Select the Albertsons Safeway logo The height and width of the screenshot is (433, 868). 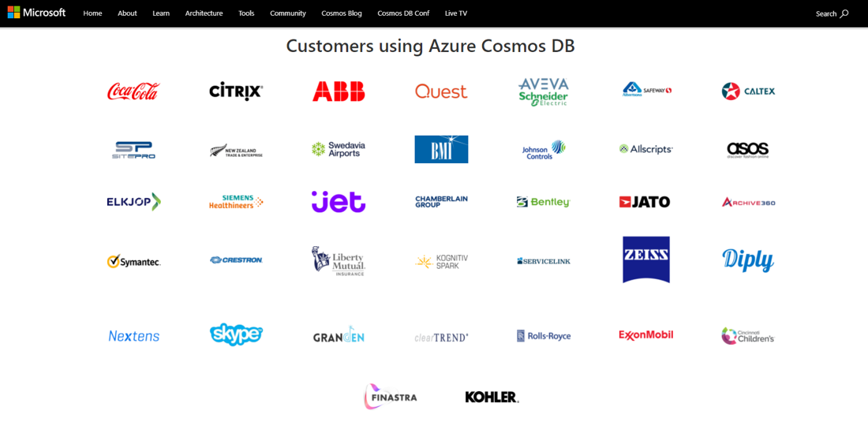click(x=646, y=90)
